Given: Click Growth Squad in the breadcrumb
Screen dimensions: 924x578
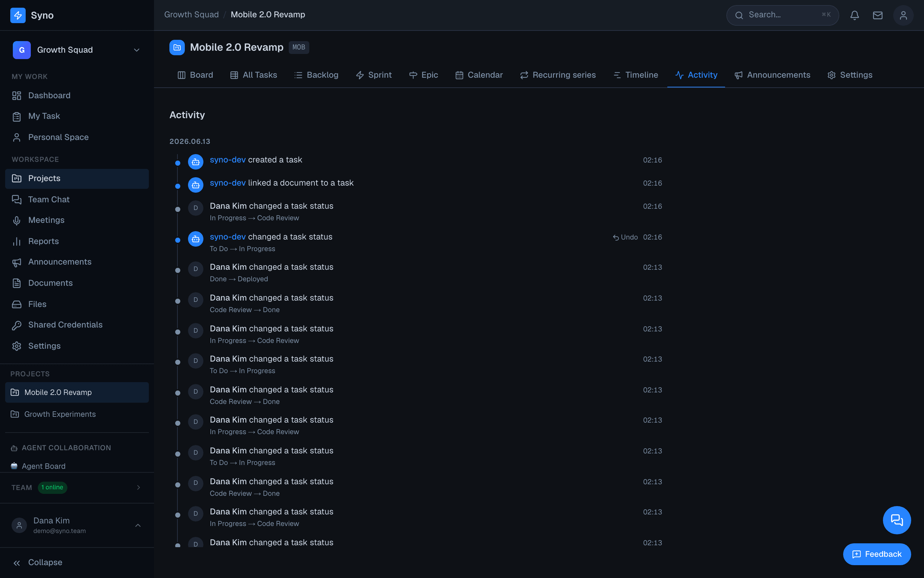Looking at the screenshot, I should [x=191, y=14].
